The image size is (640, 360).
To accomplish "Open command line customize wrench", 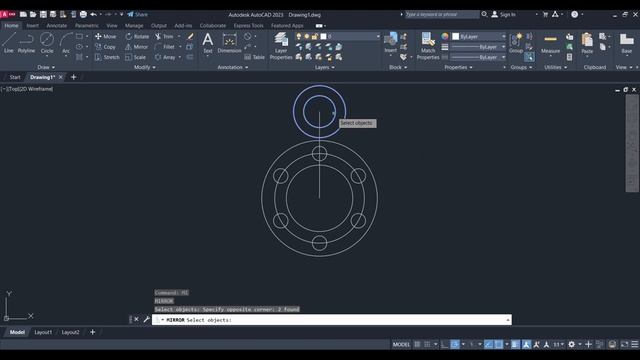I will click(x=146, y=319).
